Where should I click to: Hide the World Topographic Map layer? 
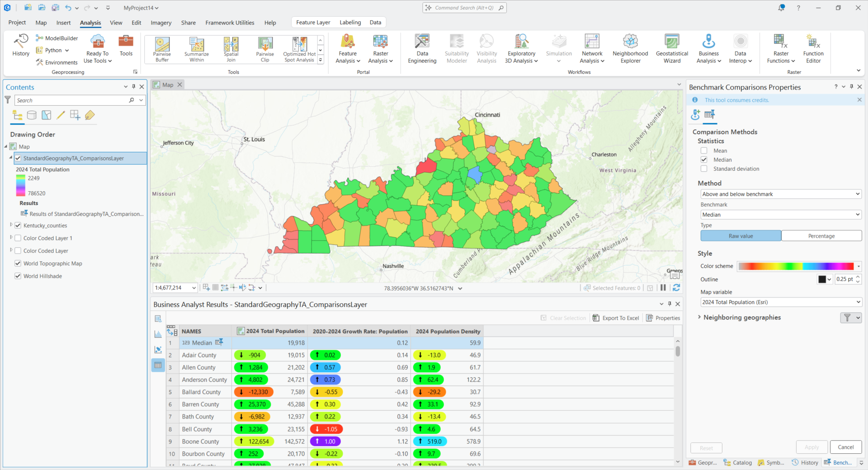(18, 263)
